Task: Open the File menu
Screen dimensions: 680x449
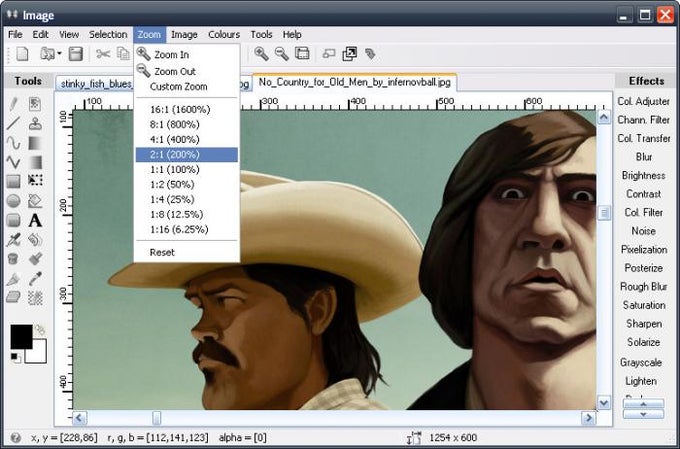Action: pyautogui.click(x=15, y=34)
